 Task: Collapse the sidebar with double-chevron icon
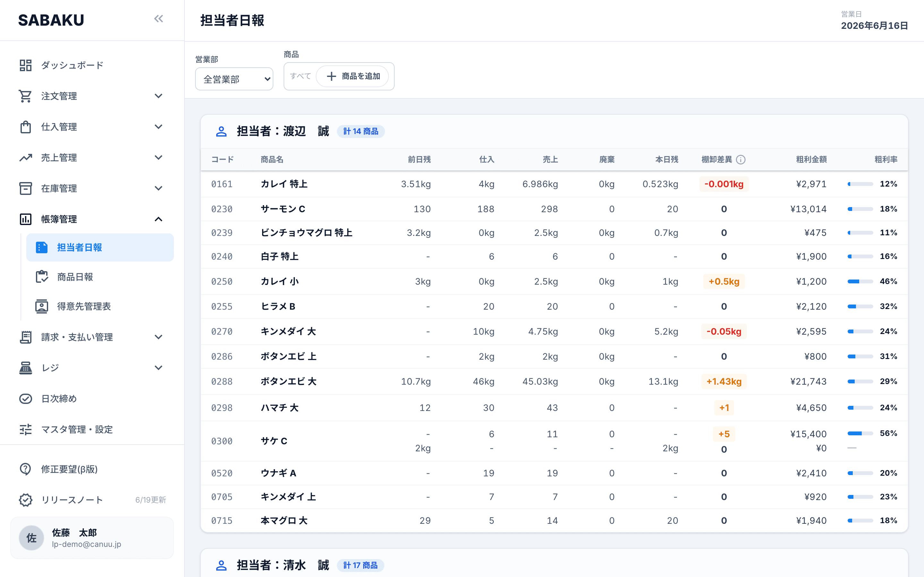click(158, 19)
